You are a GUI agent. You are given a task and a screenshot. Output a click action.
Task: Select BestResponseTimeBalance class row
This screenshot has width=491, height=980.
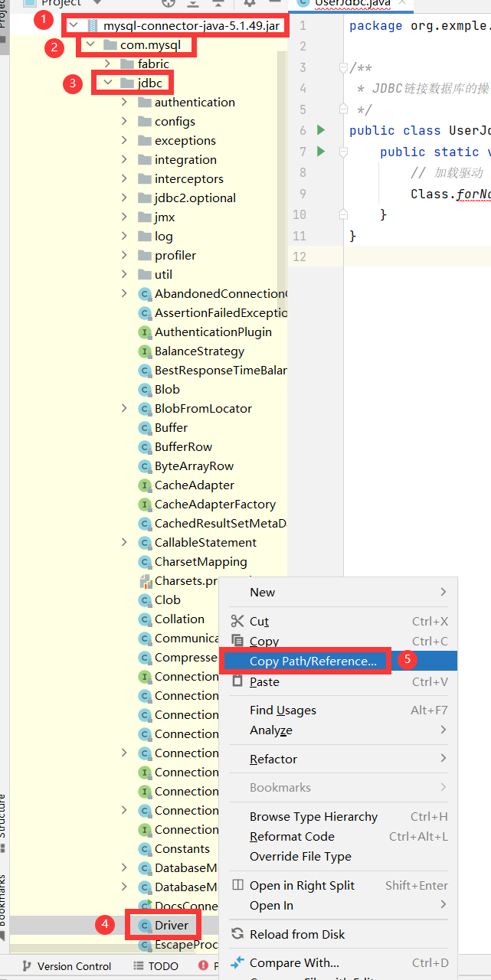(x=221, y=370)
